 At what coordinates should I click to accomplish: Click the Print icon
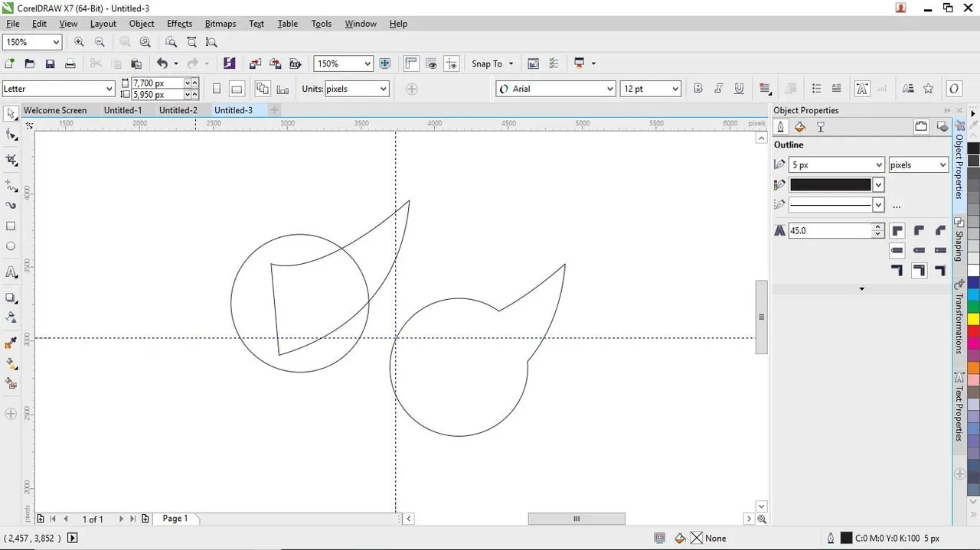(70, 63)
